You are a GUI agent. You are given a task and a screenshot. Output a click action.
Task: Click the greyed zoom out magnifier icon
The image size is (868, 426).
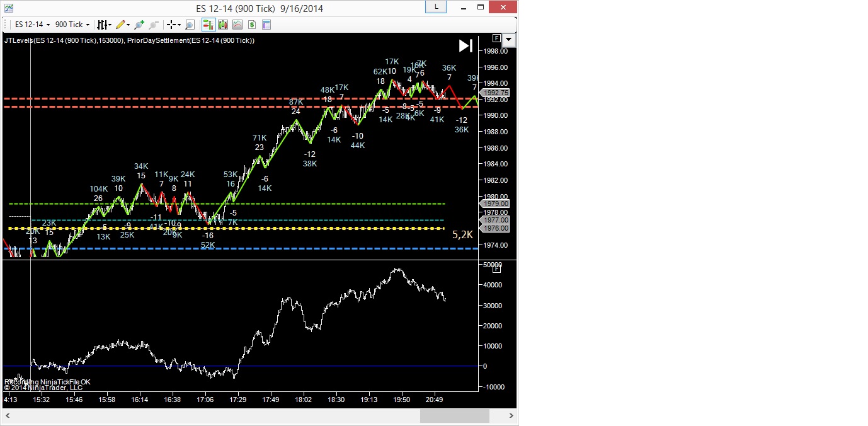(x=154, y=25)
